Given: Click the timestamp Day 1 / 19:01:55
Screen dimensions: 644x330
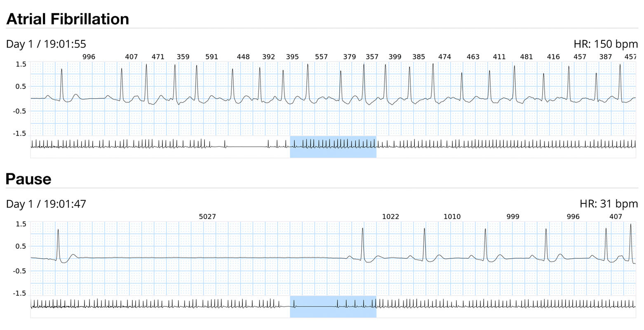Looking at the screenshot, I should pos(46,44).
